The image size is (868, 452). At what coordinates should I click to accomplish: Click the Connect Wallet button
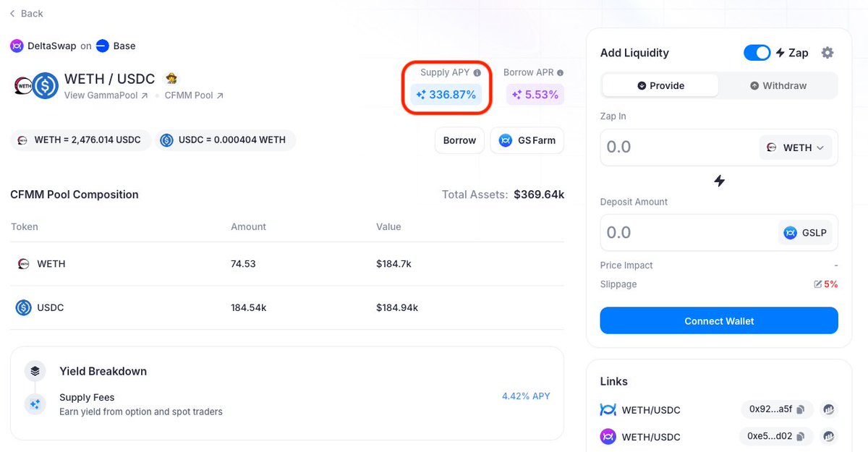click(x=719, y=321)
